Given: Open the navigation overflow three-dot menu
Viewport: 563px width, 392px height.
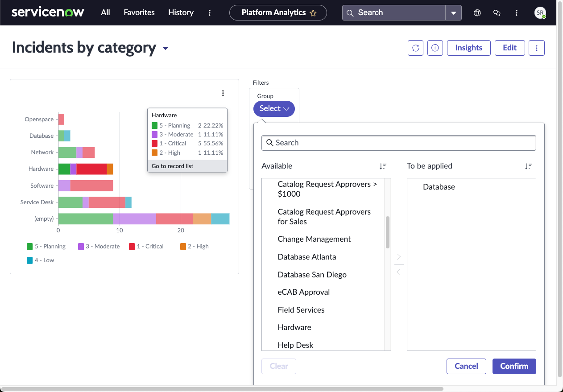Looking at the screenshot, I should coord(210,13).
